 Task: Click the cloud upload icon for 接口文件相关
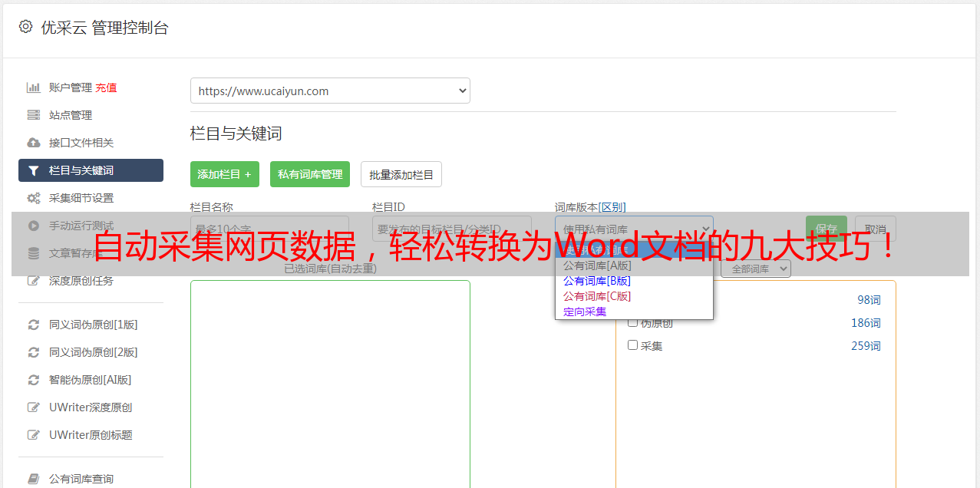click(33, 143)
